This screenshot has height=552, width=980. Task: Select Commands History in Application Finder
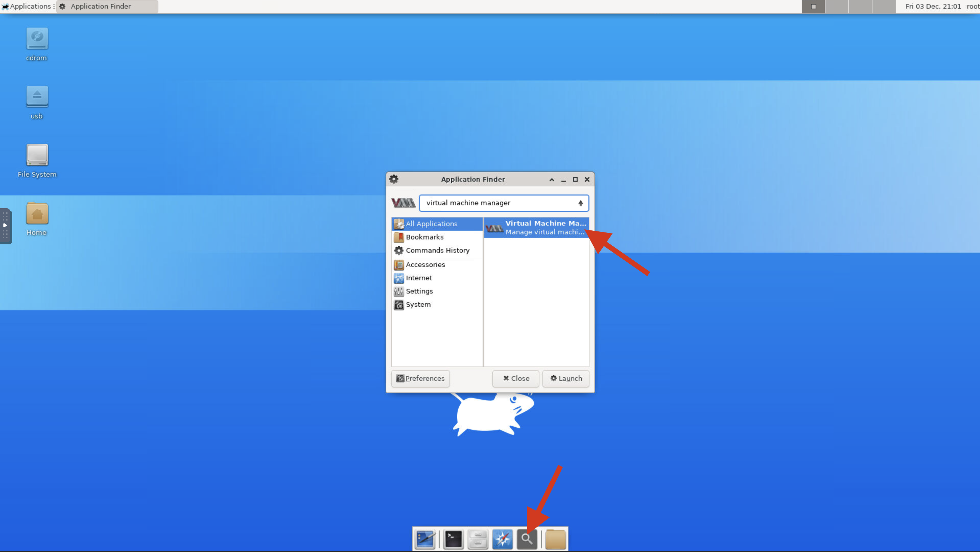(438, 250)
